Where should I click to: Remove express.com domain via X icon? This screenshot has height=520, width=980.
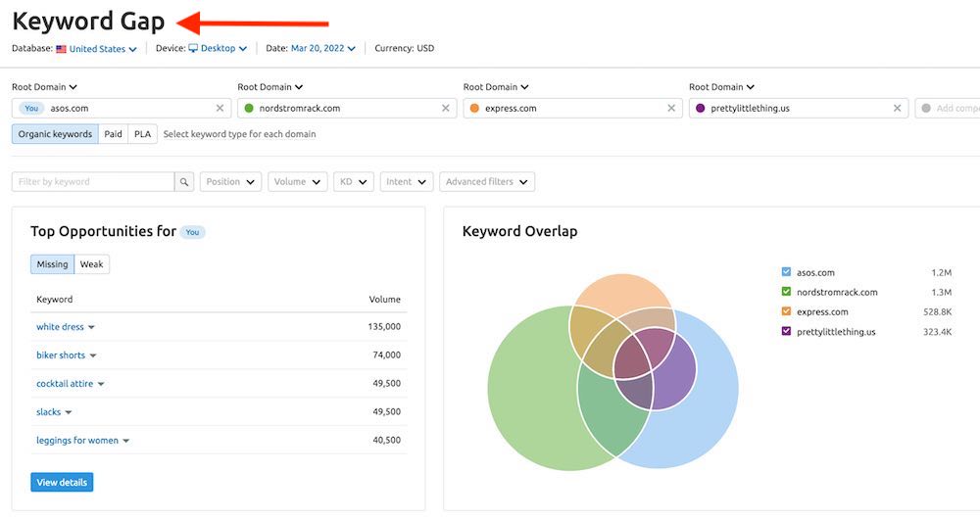tap(671, 109)
